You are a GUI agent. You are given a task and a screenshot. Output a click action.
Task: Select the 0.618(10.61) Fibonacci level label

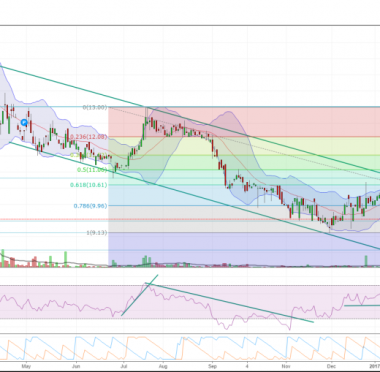88,185
